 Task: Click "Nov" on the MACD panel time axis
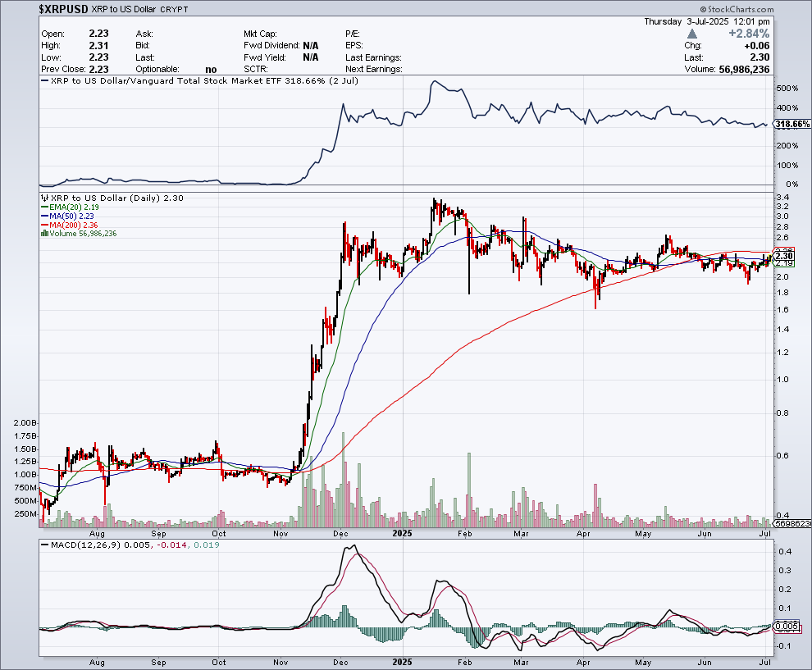coord(281,663)
